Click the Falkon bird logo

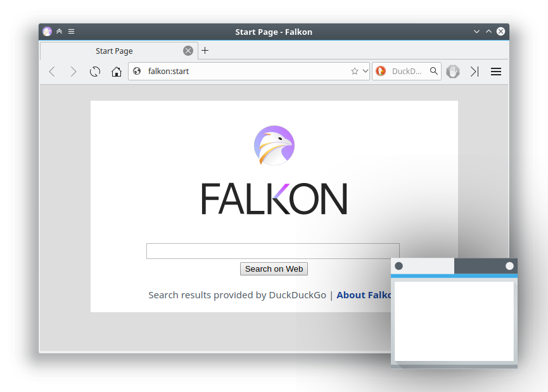point(274,146)
